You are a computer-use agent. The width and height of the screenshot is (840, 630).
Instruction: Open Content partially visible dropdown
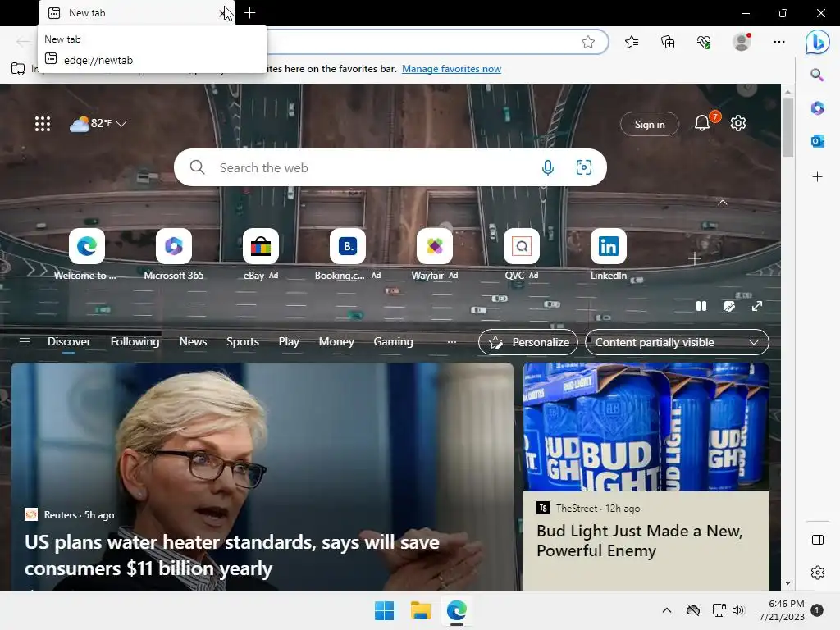click(677, 342)
